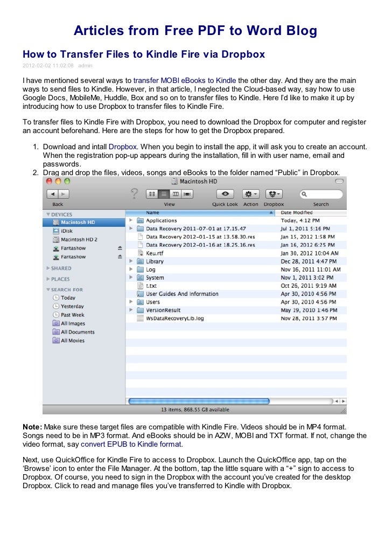Expand the Users folder
This screenshot has height=555, width=392.
131,302
